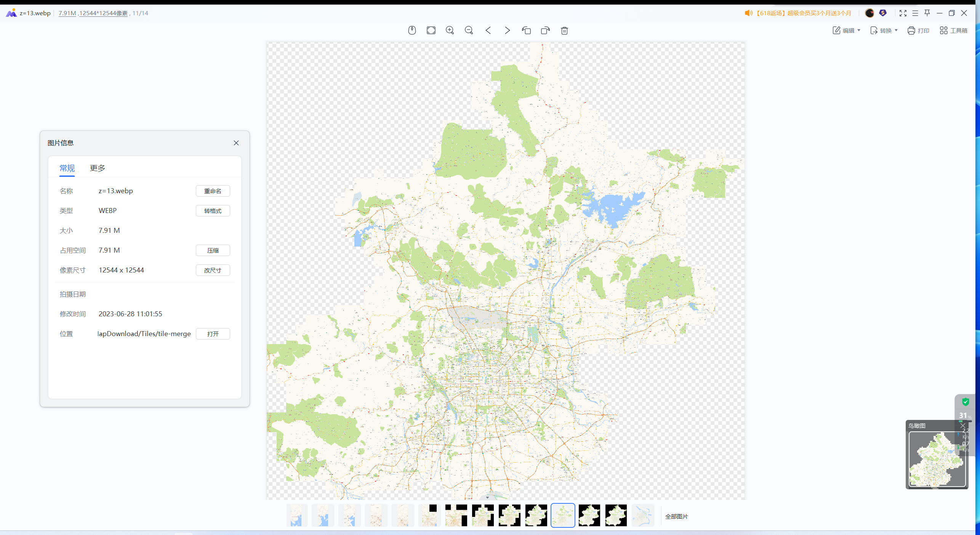Zoom out with the magnifier minus icon
The height and width of the screenshot is (535, 980).
[x=469, y=30]
